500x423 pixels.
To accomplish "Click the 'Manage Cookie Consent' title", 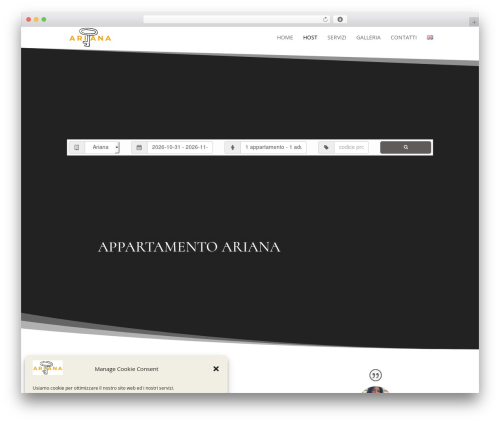I will [126, 369].
